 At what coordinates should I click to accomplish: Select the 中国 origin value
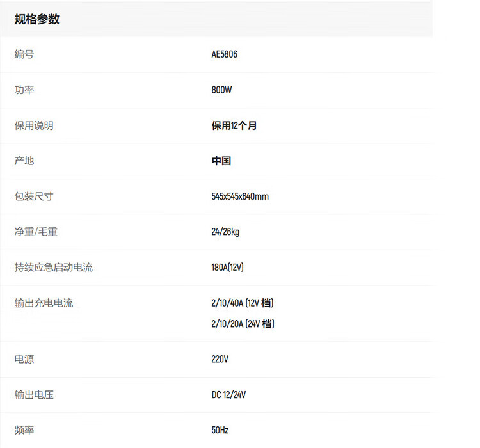pos(221,161)
